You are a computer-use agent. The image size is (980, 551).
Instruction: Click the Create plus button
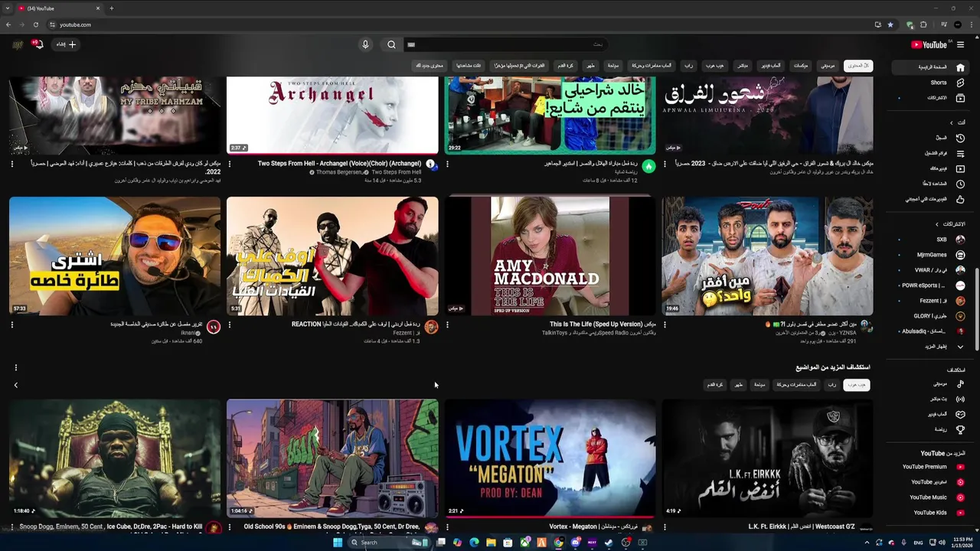click(x=67, y=44)
